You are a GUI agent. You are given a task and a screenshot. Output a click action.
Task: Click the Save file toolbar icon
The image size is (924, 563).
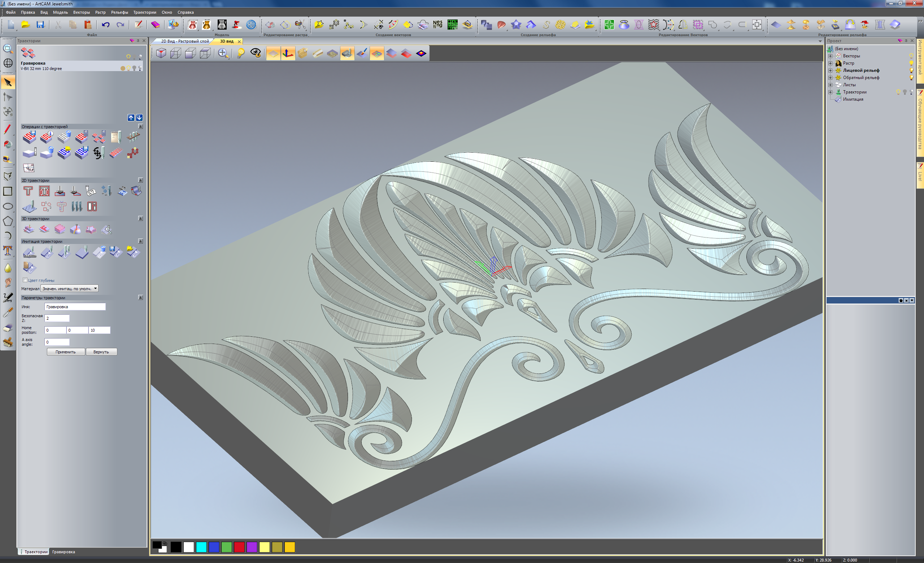(x=40, y=25)
